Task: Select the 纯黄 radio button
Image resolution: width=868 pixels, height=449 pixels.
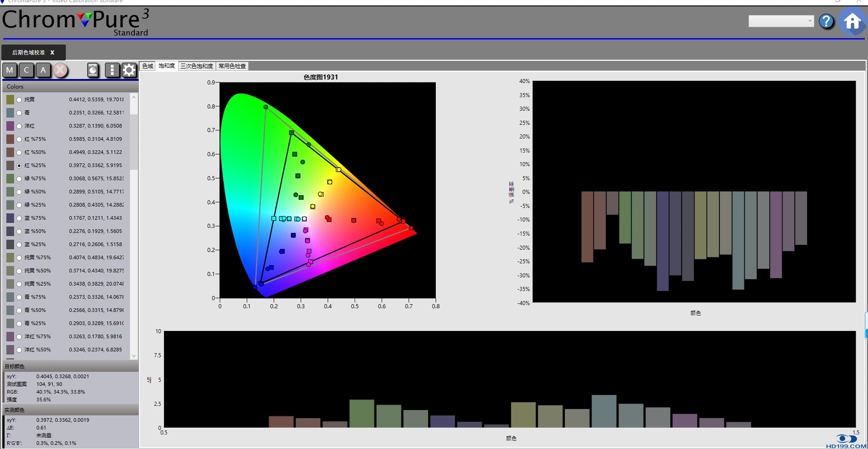Action: click(19, 100)
